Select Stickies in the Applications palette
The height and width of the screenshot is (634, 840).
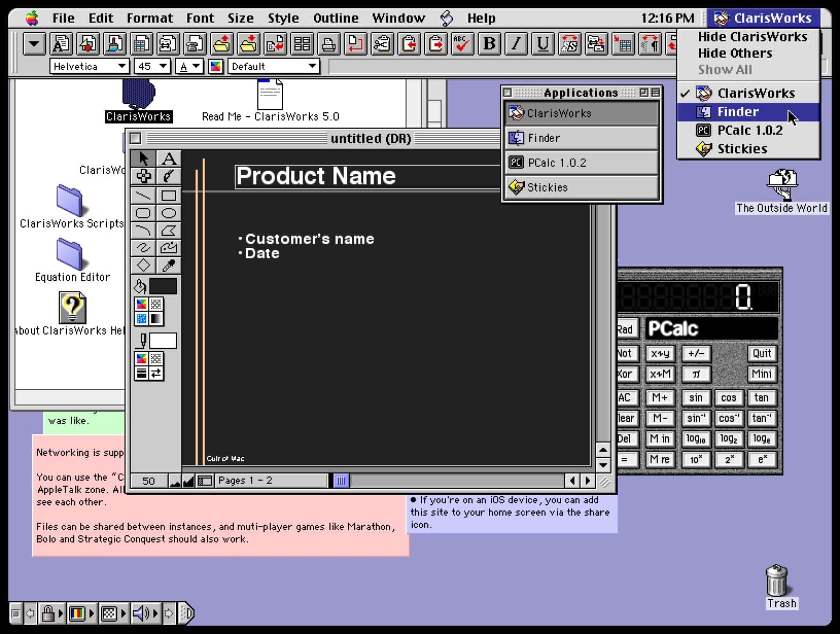[x=549, y=187]
